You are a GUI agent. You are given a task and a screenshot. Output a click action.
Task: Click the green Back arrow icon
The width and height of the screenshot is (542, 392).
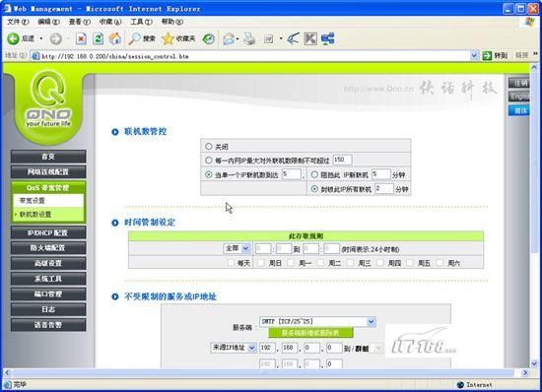pos(13,38)
